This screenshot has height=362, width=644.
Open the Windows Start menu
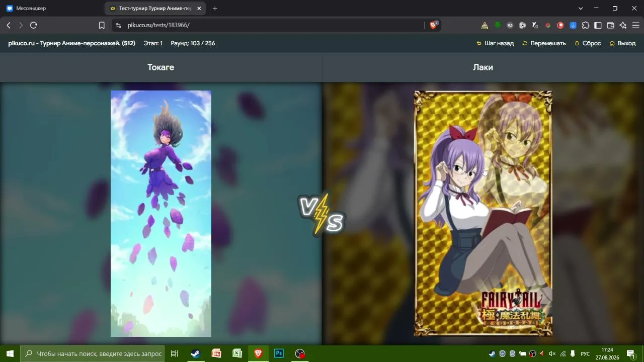point(10,353)
